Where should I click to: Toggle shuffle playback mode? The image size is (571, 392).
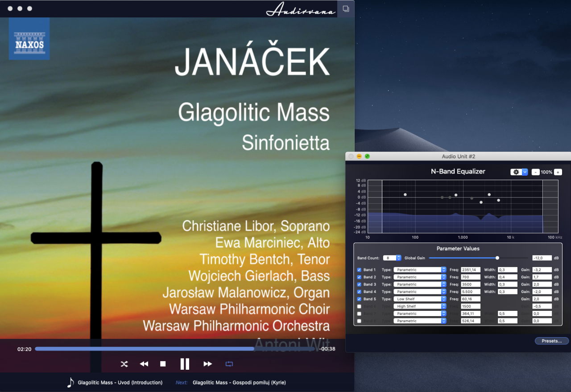(x=124, y=364)
